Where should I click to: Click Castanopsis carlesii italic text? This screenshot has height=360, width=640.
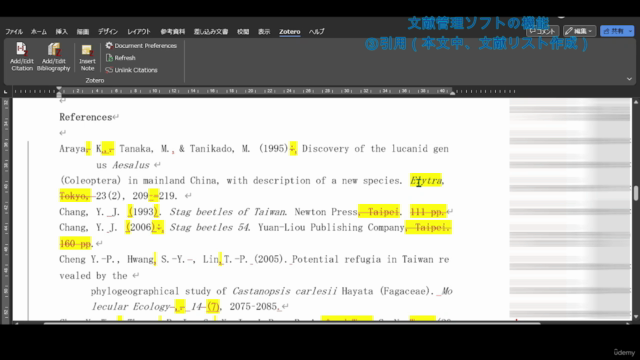[x=284, y=291]
